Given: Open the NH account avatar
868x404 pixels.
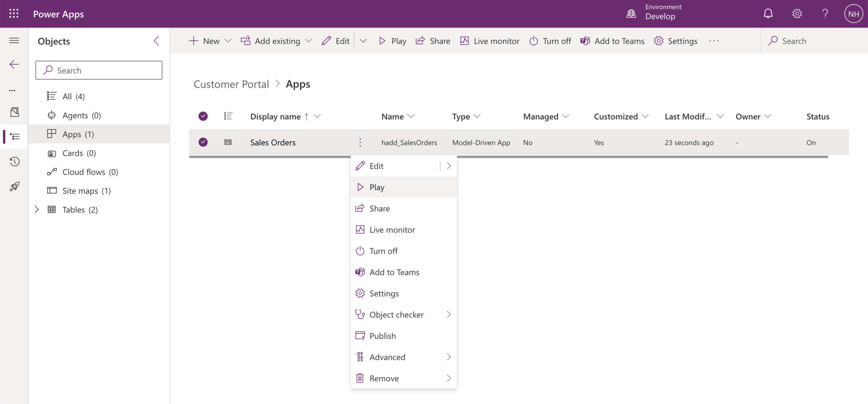Looking at the screenshot, I should click(x=853, y=14).
